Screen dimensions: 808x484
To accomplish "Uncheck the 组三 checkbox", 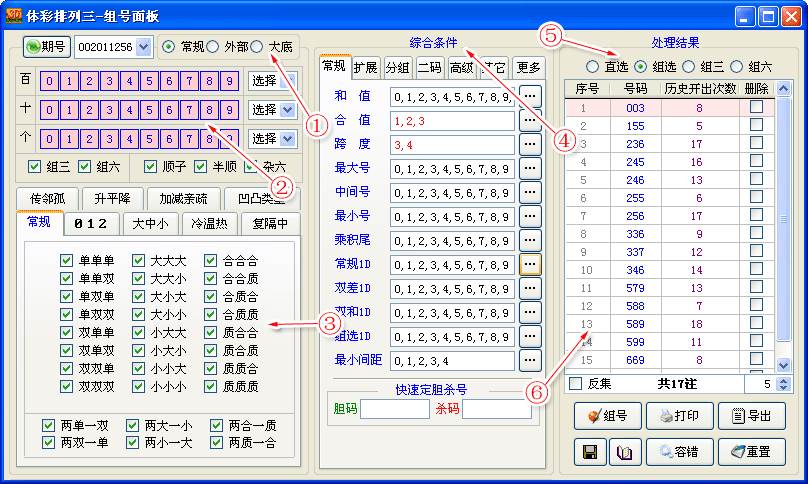I will pos(35,166).
